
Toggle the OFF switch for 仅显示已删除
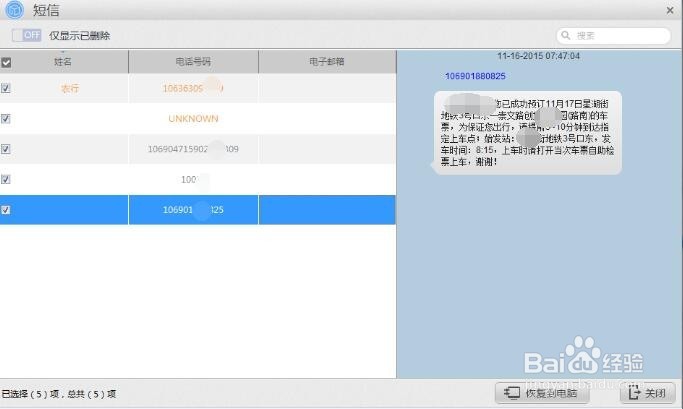click(x=27, y=35)
